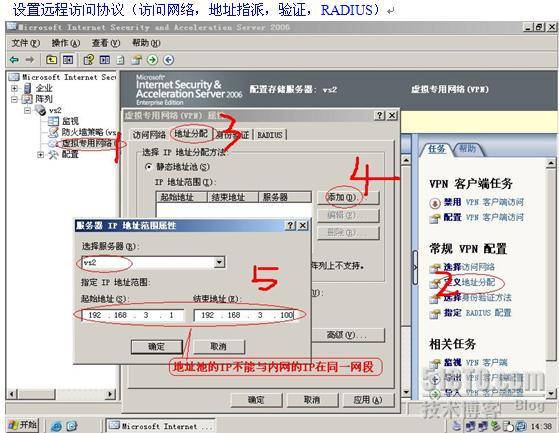Click 确定 in the IP address range dialog
Screen dimensions: 559x433
pyautogui.click(x=157, y=346)
